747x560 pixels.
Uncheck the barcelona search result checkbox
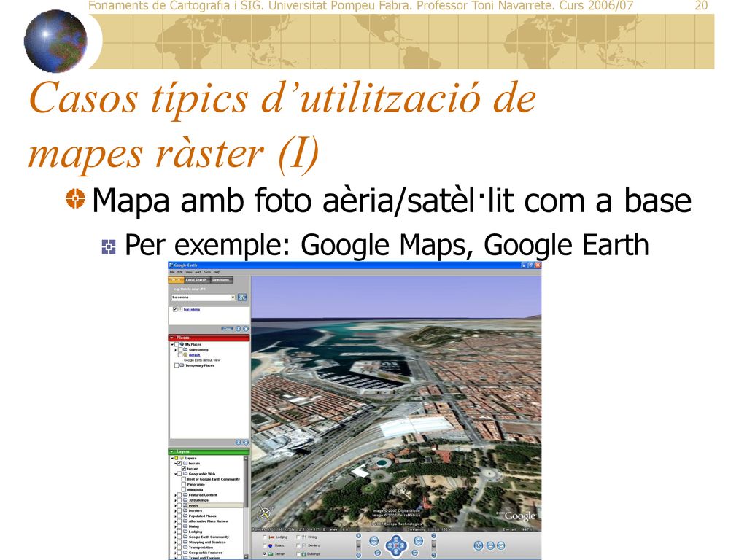(175, 309)
